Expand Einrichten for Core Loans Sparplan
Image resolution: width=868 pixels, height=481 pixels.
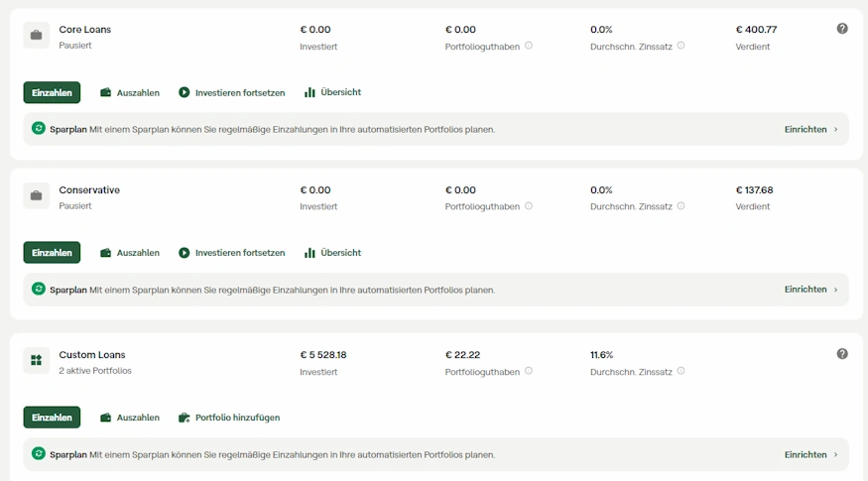(x=810, y=129)
